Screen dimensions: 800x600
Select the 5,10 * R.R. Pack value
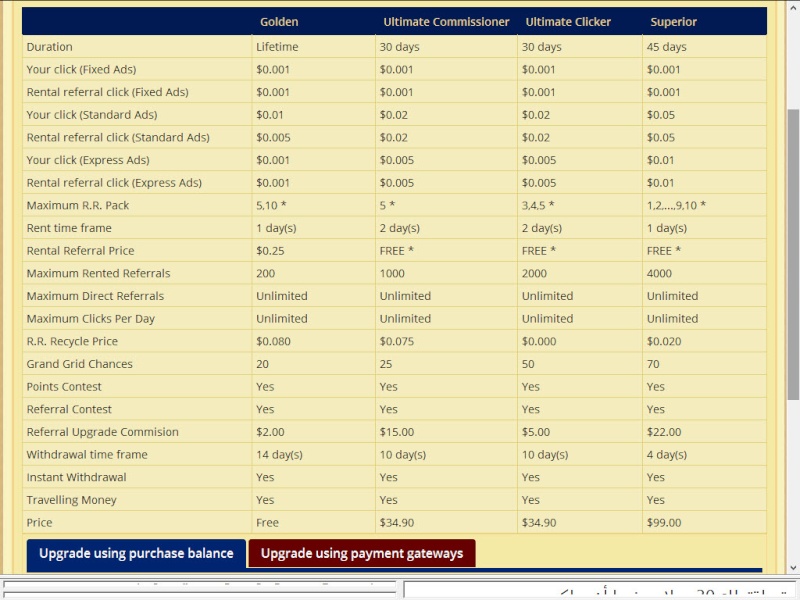[x=271, y=205]
